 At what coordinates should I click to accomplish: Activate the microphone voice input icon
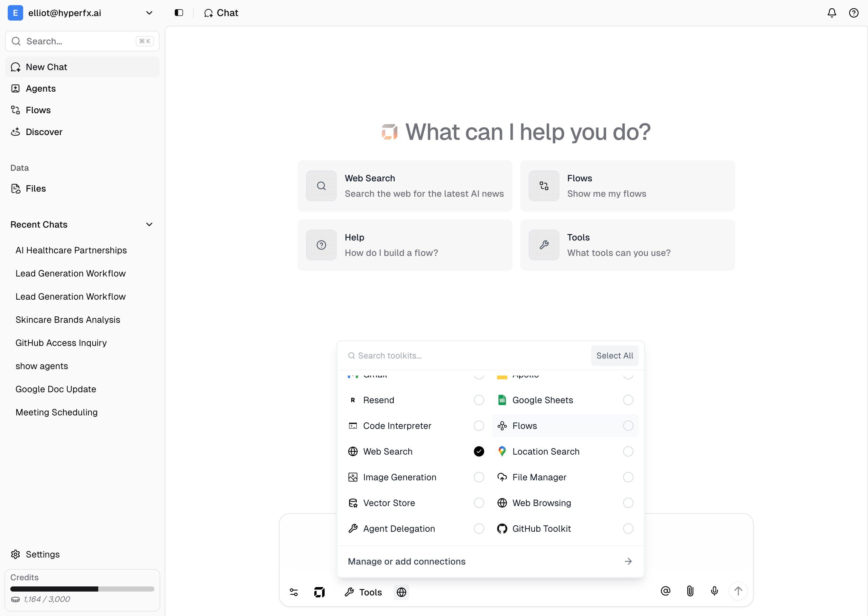pyautogui.click(x=714, y=591)
